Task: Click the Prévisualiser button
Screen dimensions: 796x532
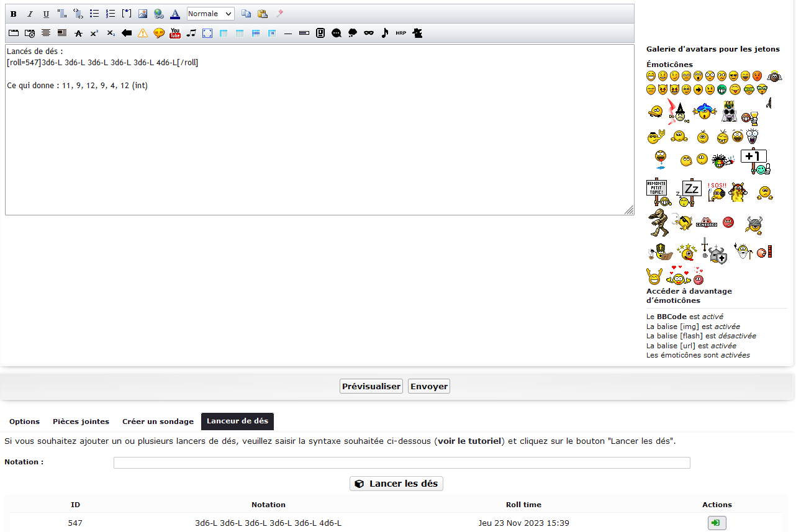Action: pos(371,386)
